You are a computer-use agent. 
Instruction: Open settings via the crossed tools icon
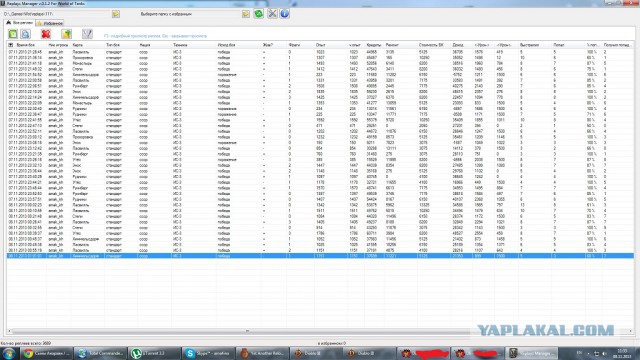[x=272, y=13]
